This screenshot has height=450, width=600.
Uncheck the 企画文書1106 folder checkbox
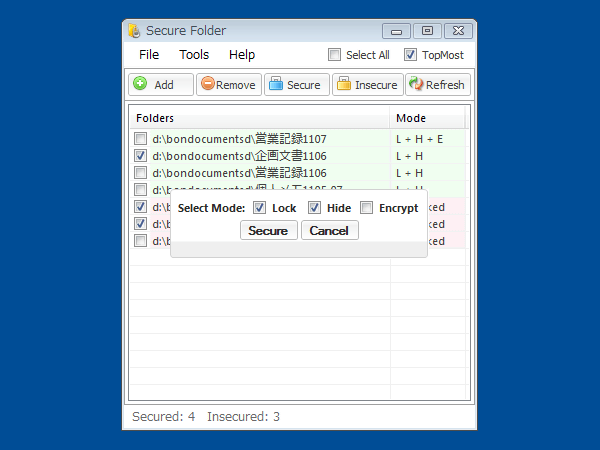click(140, 156)
